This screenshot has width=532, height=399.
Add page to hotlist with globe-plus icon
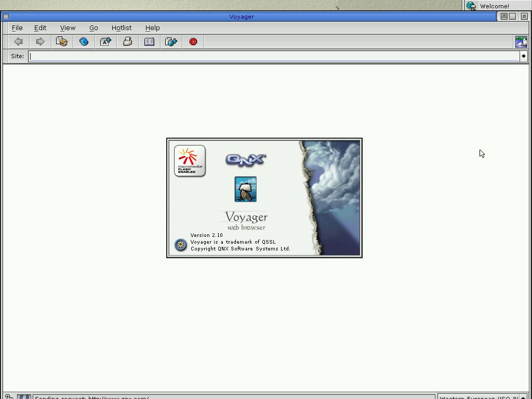point(171,42)
